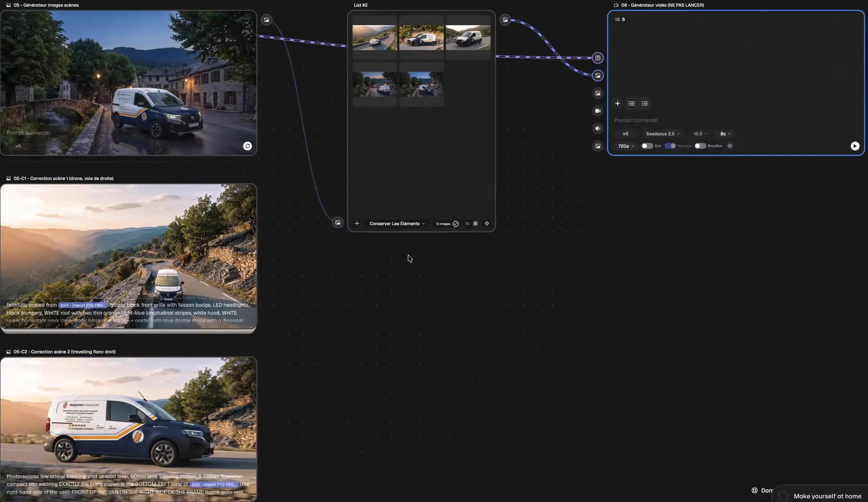Select the first thumbnail in List #2
868x502 pixels.
click(374, 37)
